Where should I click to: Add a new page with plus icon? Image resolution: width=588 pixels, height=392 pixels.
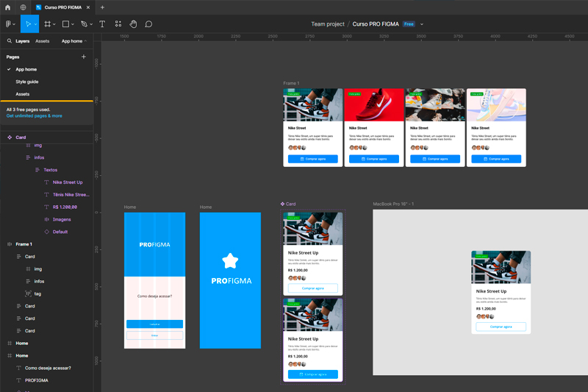tap(84, 57)
